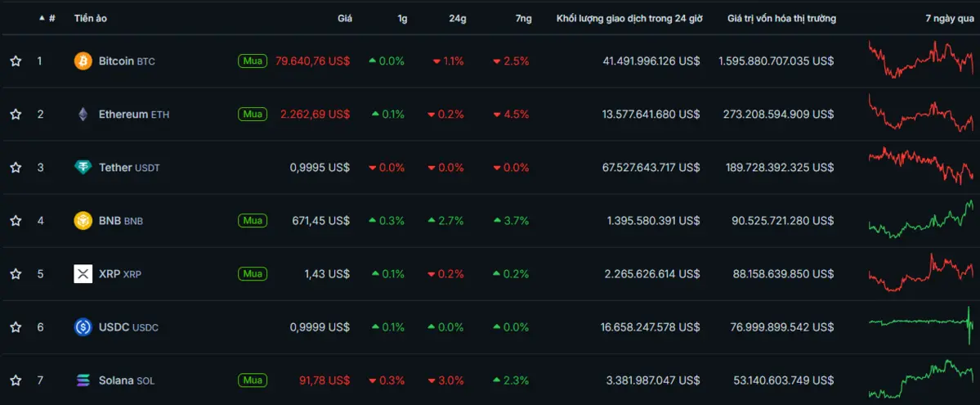Open the Bitcoin BTC coin page
Image resolution: width=980 pixels, height=405 pixels.
[127, 61]
